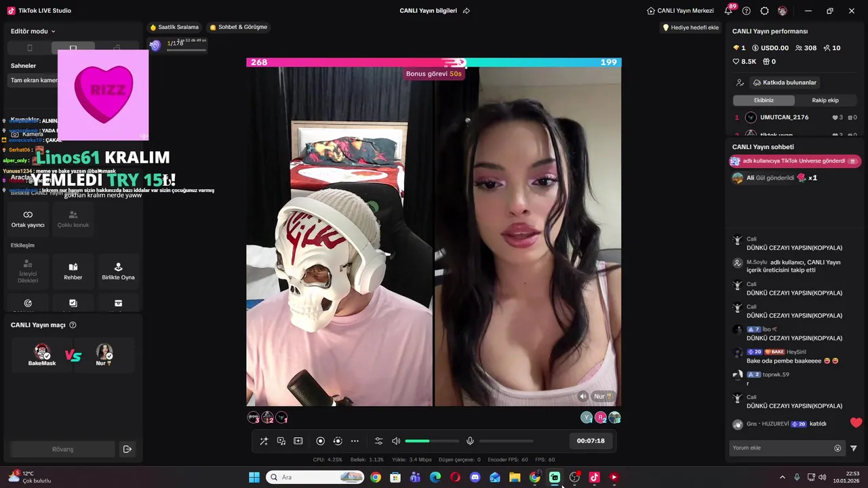The image size is (868, 488).
Task: Click emoji icon in comment field
Action: click(x=837, y=448)
